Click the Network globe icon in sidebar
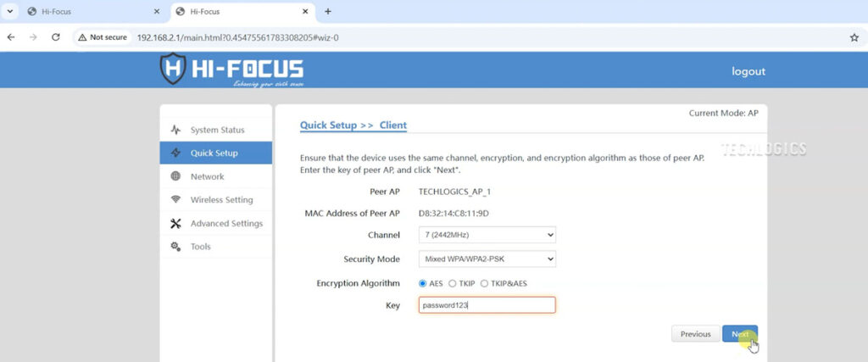Screen dimensions: 868x362 [x=175, y=176]
